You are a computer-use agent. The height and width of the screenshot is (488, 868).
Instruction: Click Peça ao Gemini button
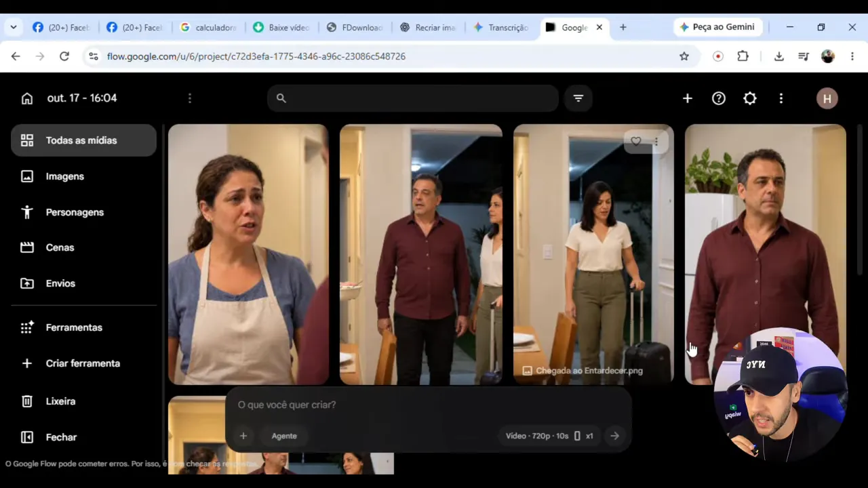click(717, 27)
